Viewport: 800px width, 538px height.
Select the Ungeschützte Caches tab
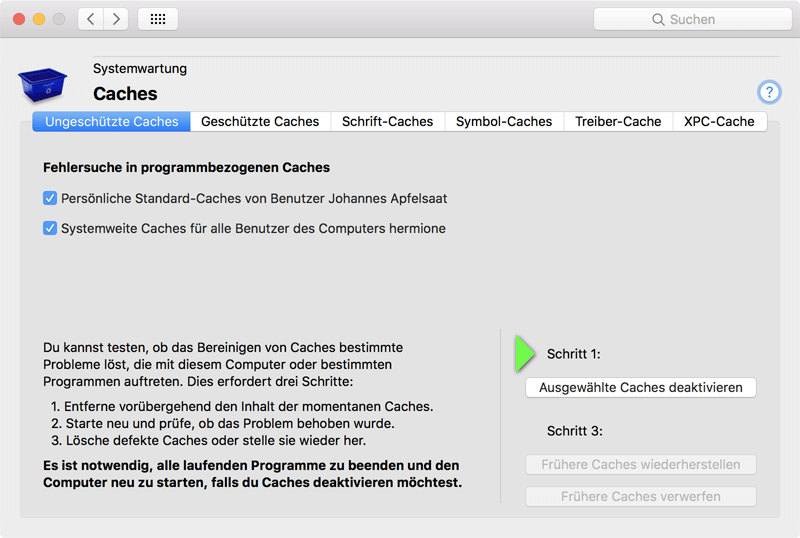pyautogui.click(x=112, y=121)
